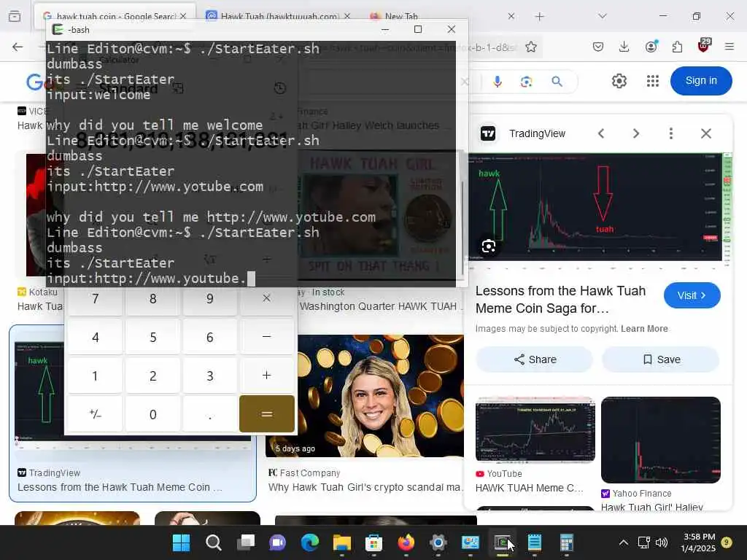
Task: Open Notepad icon on taskbar
Action: pyautogui.click(x=535, y=542)
